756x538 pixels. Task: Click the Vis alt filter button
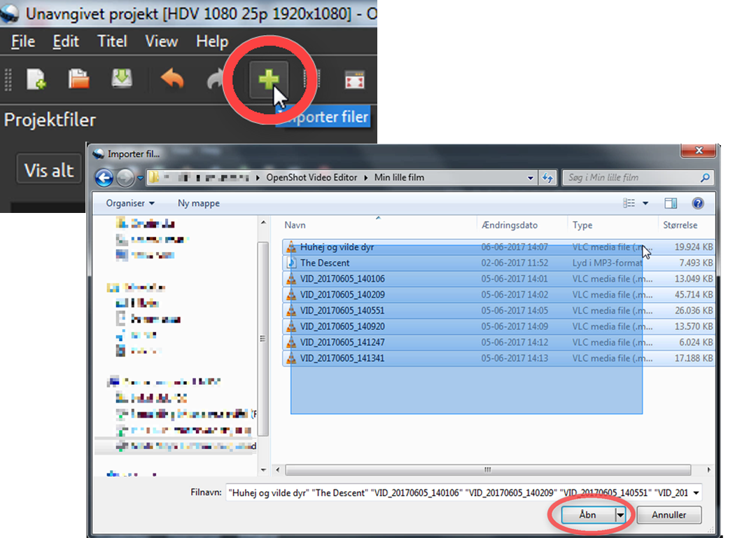[x=49, y=170]
